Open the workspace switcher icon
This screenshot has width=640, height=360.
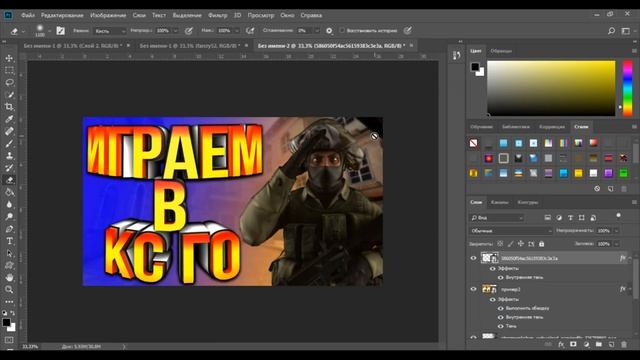click(625, 31)
